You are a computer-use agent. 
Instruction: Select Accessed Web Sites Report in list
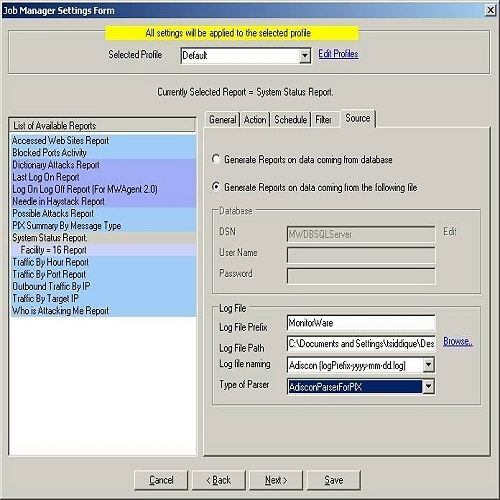(103, 141)
